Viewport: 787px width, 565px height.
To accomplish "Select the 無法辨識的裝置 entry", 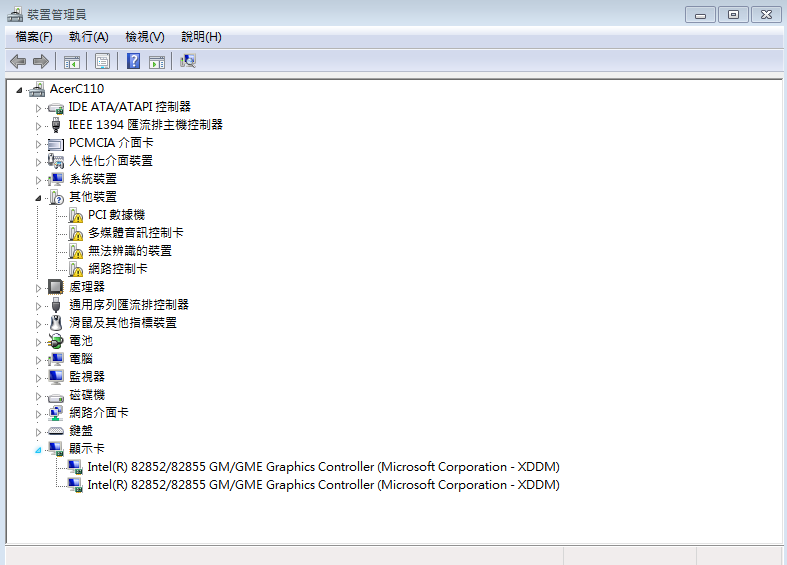I will 130,251.
